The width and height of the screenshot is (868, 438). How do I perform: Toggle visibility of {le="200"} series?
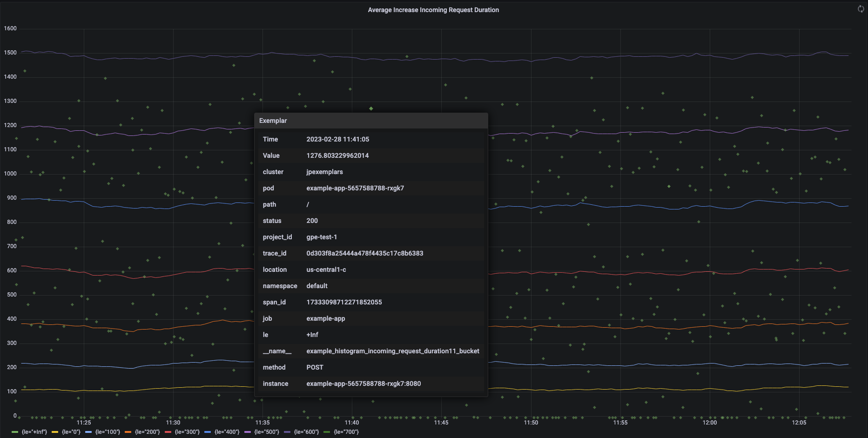point(147,432)
